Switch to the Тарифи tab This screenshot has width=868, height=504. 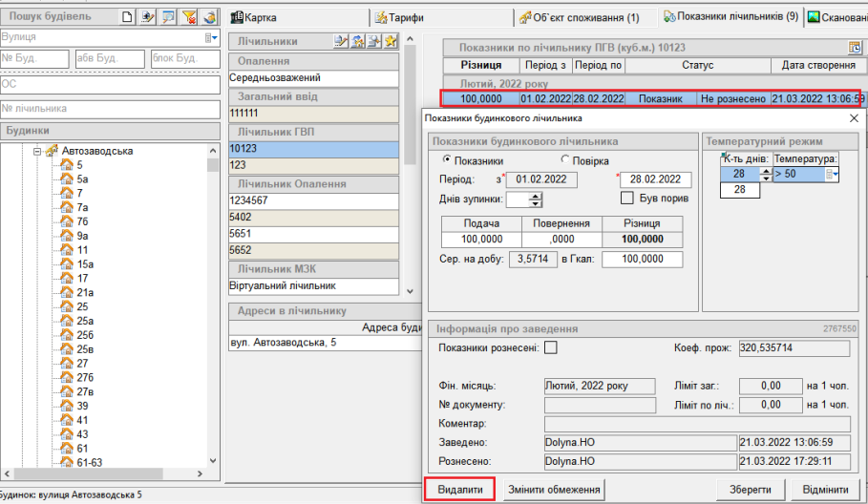pos(399,17)
